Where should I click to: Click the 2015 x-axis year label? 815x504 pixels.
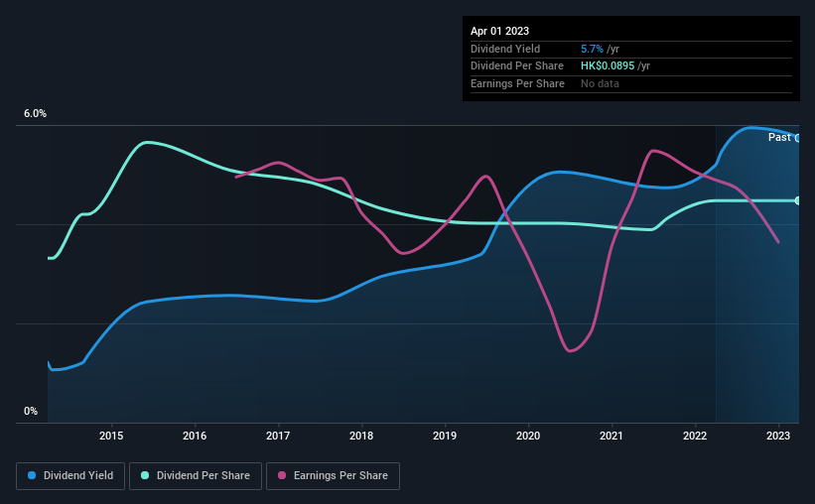tap(111, 436)
